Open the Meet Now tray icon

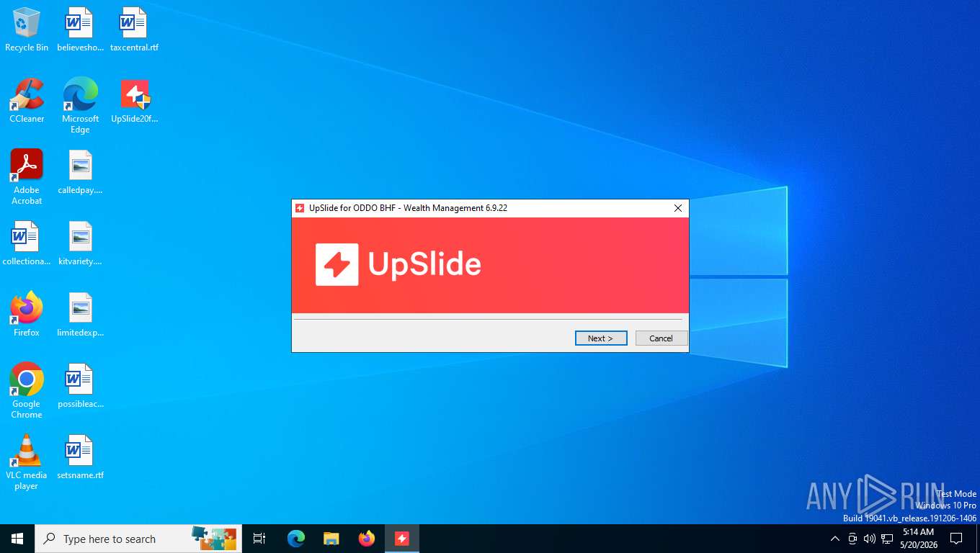point(852,539)
